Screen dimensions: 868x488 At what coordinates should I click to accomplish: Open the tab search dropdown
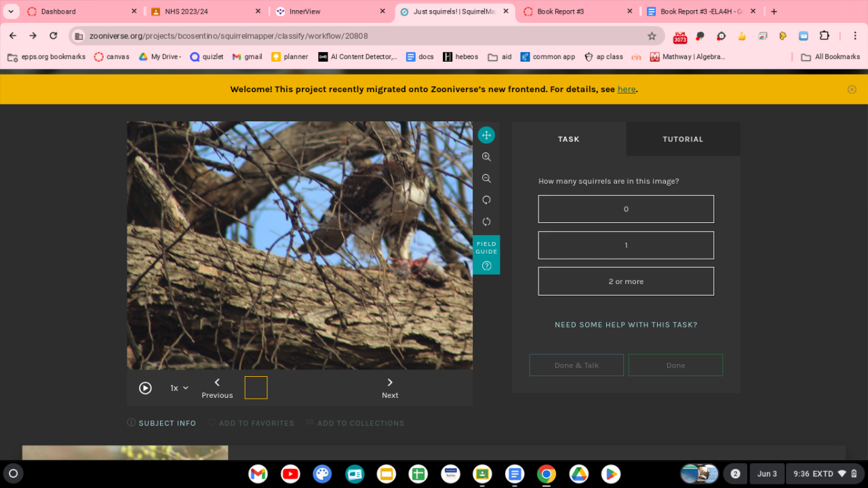pos(10,12)
